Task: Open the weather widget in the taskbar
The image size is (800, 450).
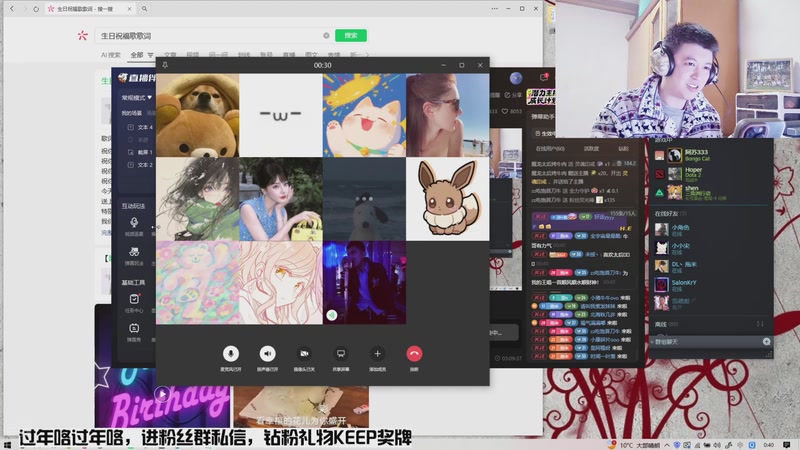Action: 635,445
